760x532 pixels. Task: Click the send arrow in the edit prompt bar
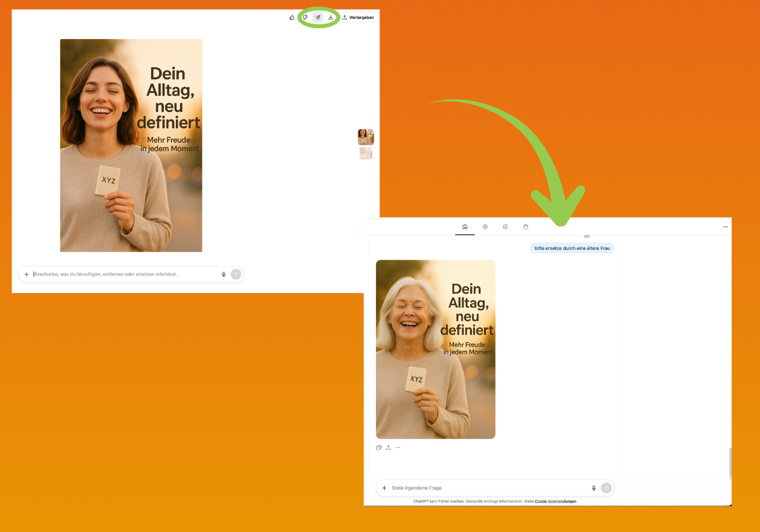pos(236,274)
